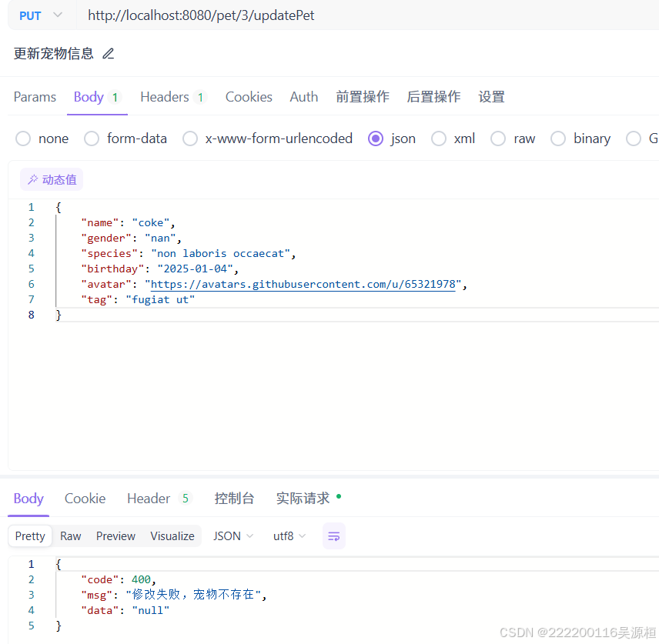659x644 pixels.
Task: Open the utf8 encoding dropdown
Action: [x=289, y=536]
